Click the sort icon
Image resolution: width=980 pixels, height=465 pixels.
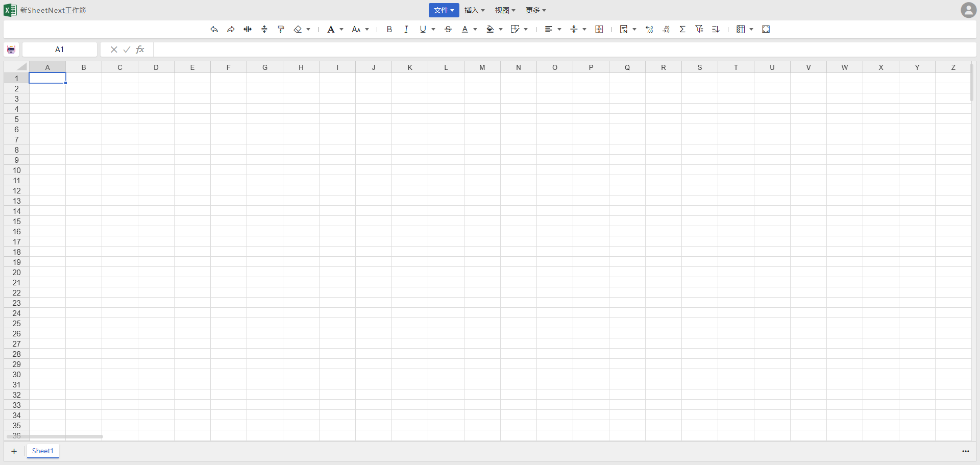tap(716, 30)
